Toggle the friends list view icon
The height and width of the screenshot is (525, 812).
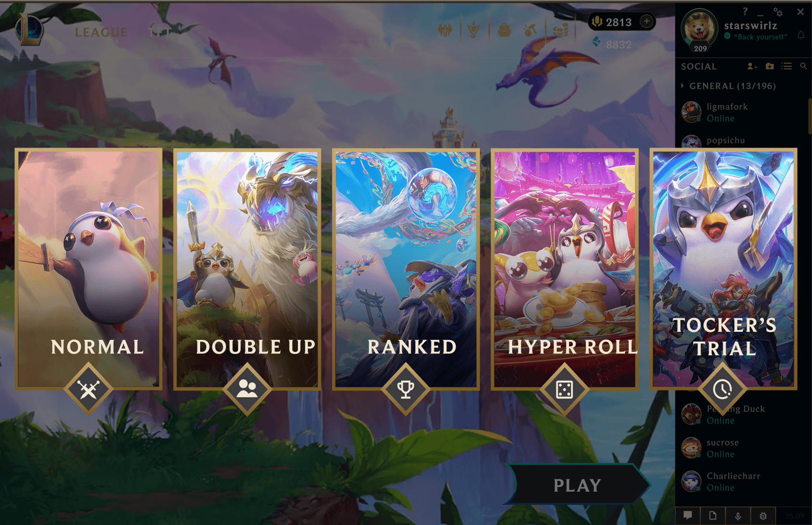(x=787, y=66)
